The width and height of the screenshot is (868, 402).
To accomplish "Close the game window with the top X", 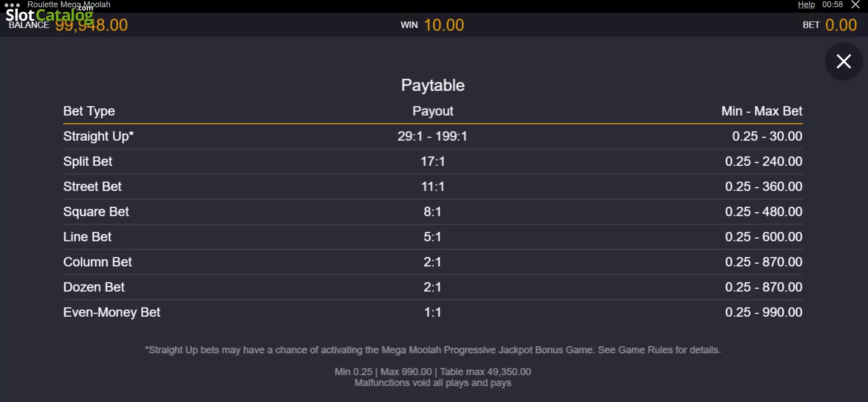I will click(855, 5).
